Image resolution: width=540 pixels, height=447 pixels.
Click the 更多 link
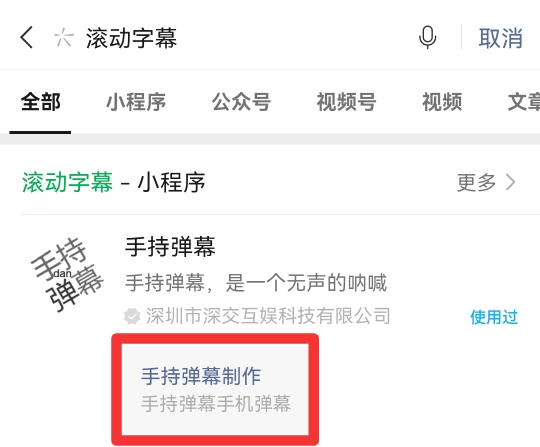pyautogui.click(x=476, y=182)
